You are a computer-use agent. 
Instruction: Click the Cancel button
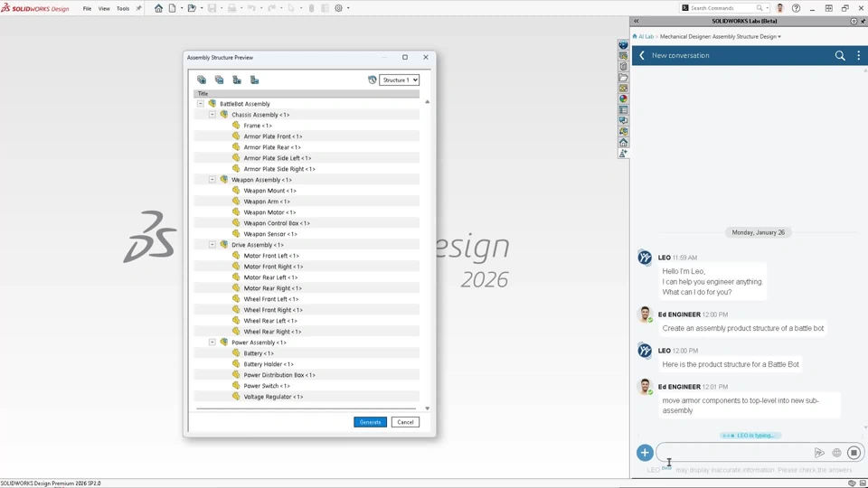coord(405,422)
